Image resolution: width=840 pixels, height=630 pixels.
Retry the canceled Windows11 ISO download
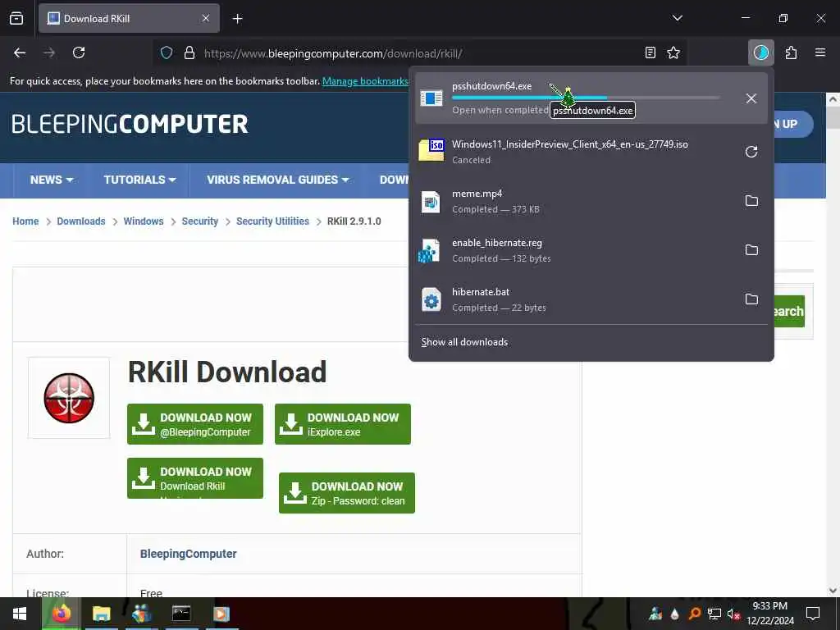click(751, 152)
